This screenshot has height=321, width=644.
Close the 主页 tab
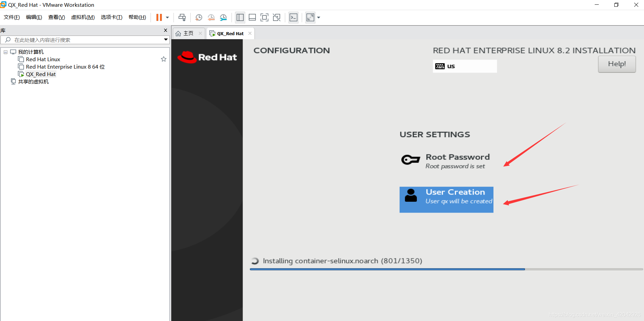(200, 33)
